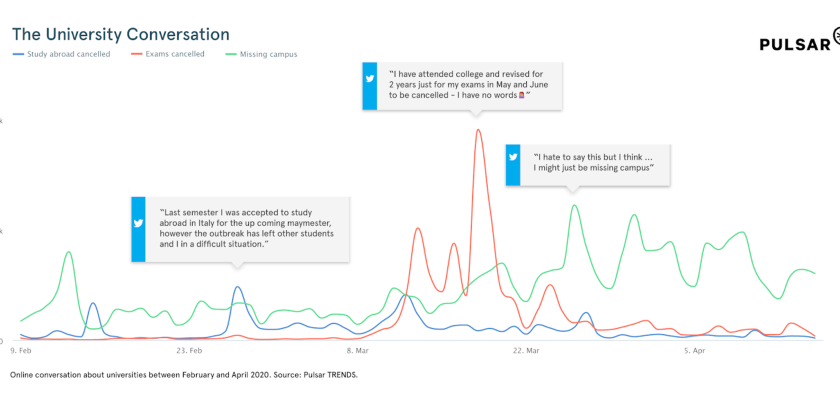
Task: Click the red Exams cancelled legend line
Action: click(134, 54)
